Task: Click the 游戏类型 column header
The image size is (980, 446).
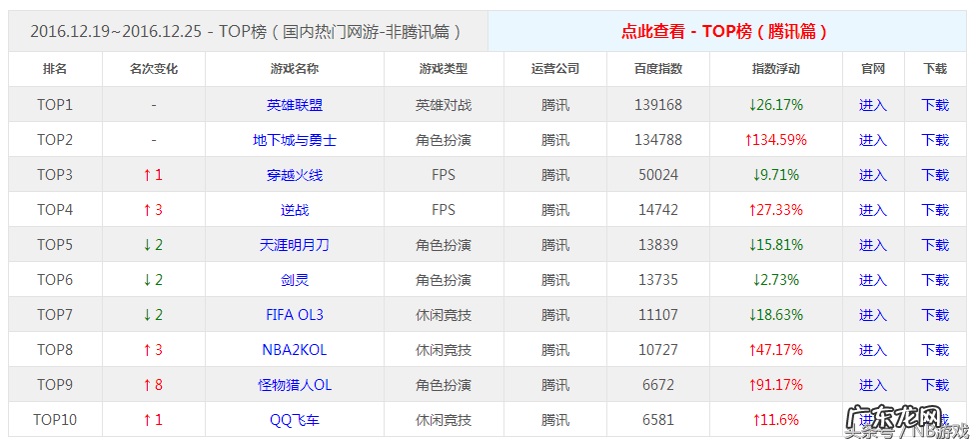Action: tap(444, 69)
